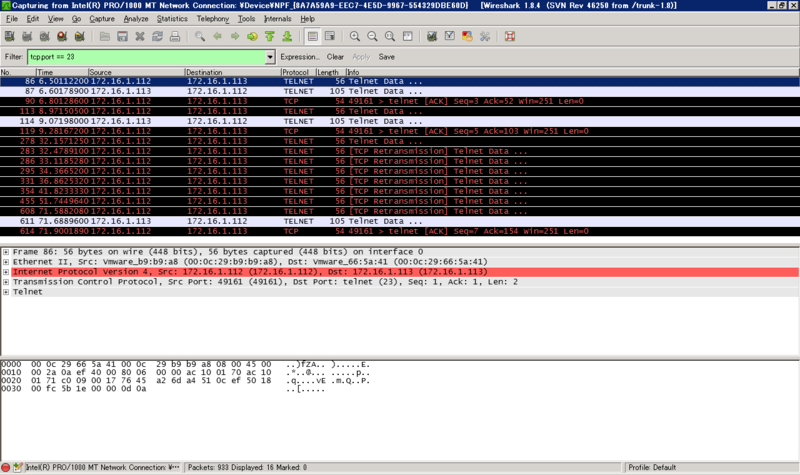Open the Edit menu
Screen dimensions: 800x475
coord(33,19)
